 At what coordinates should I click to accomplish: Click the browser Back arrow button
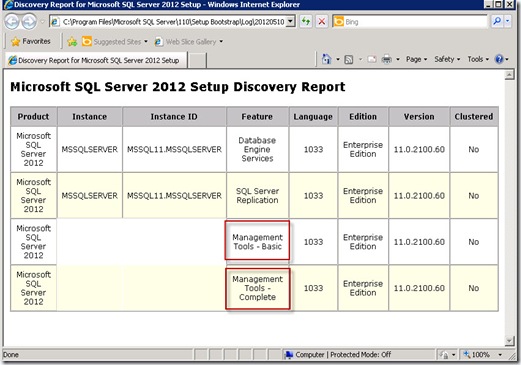coord(12,22)
